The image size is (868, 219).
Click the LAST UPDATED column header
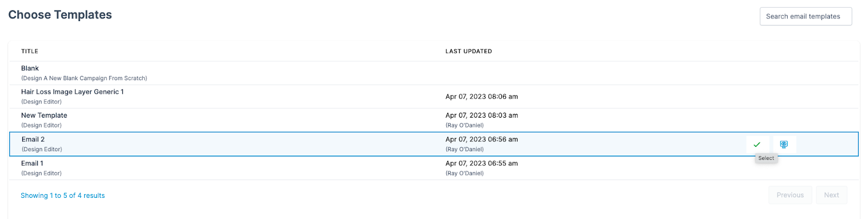[468, 51]
